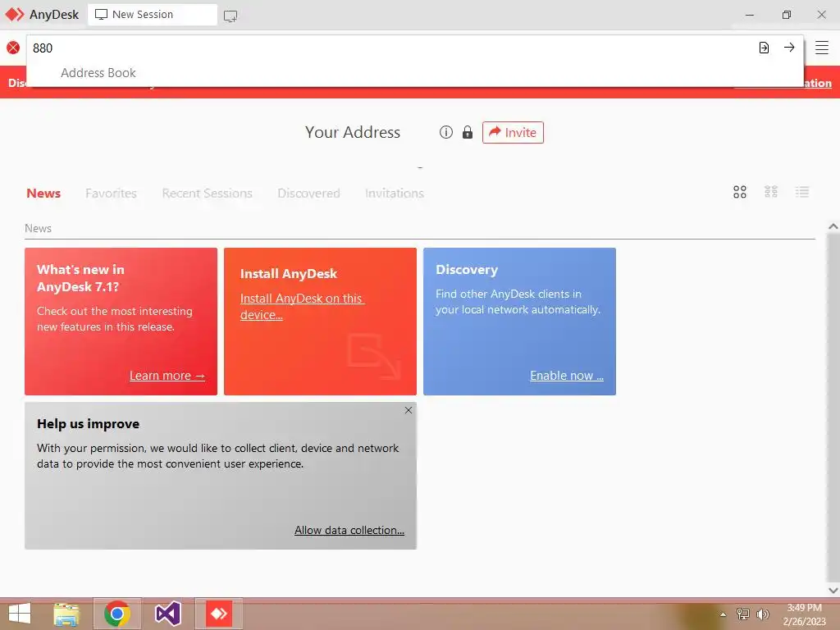Click the scrollbar down arrow

pos(833,590)
